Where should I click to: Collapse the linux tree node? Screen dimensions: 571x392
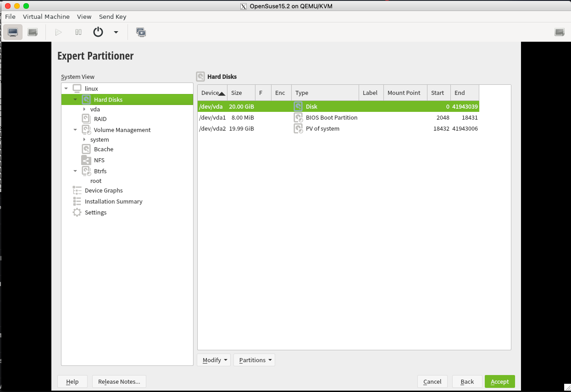pos(67,88)
